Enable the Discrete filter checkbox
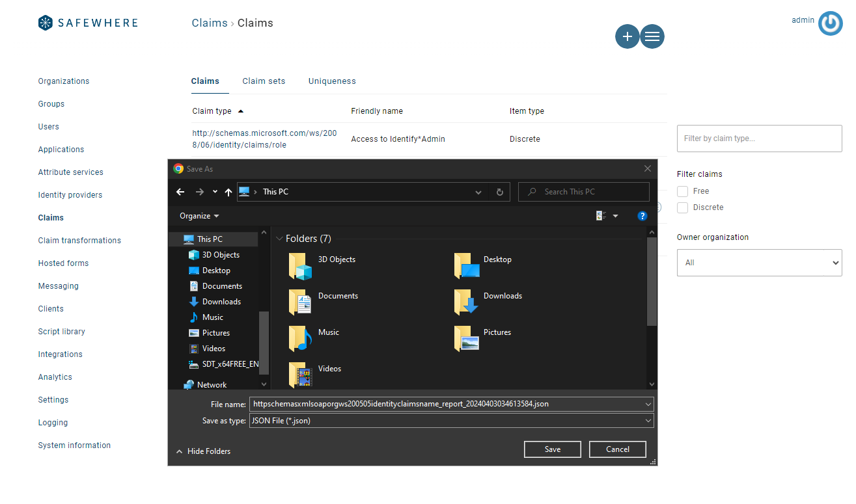856x504 pixels. tap(683, 207)
